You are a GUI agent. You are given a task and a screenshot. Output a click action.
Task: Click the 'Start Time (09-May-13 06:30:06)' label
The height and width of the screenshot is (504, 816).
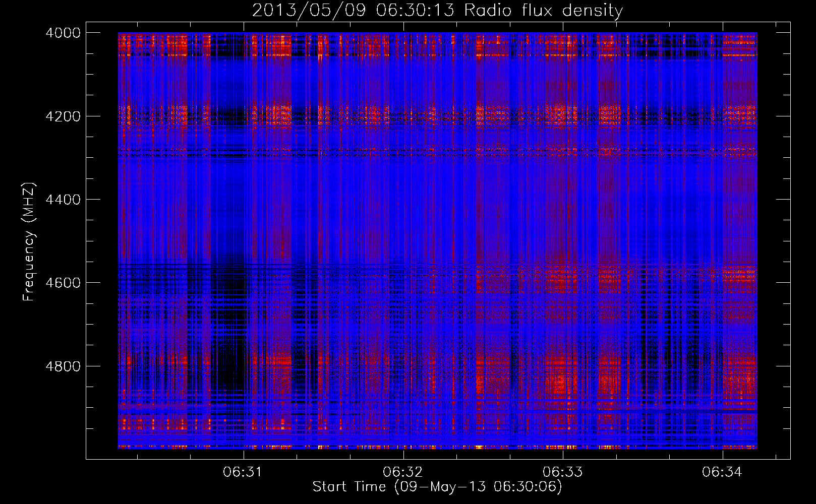tap(437, 487)
